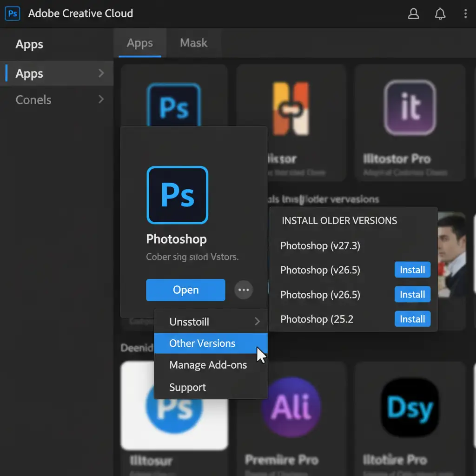Screen dimensions: 476x476
Task: Click the Photoshop icon in the title bar
Action: (x=13, y=13)
